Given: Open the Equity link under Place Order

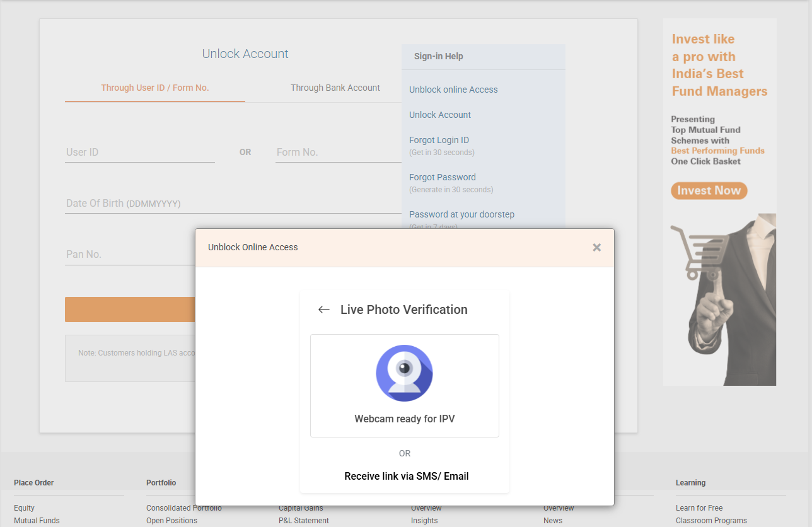Looking at the screenshot, I should 24,507.
